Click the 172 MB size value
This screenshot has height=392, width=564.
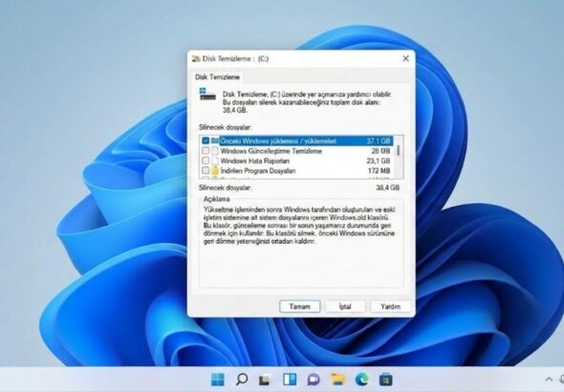(380, 170)
